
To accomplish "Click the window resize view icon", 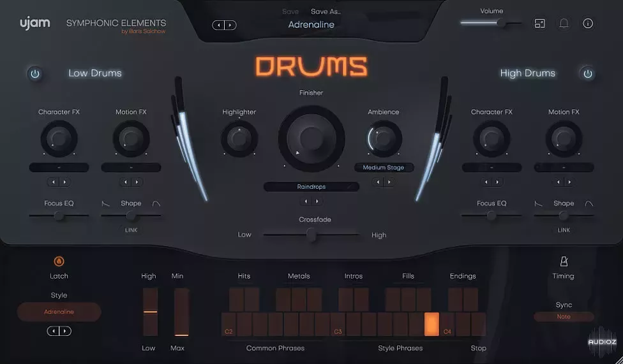I will (x=539, y=24).
